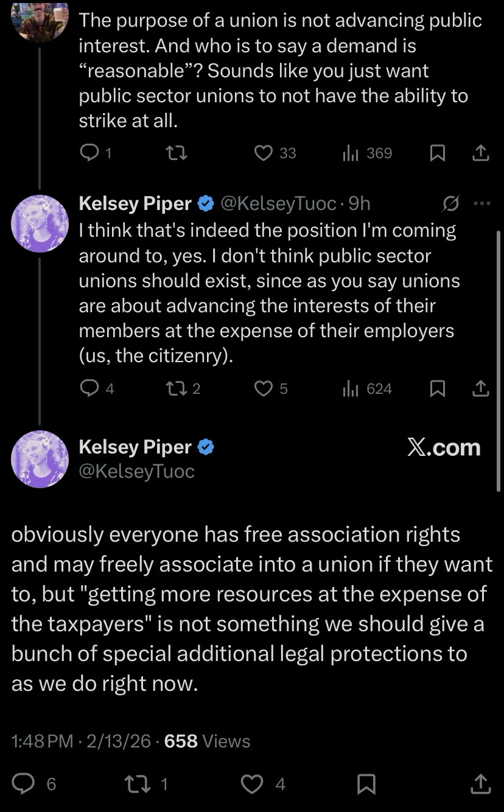Viewport: 504px width, 812px height.
Task: Bookmark the reply with 624 views
Action: click(x=437, y=388)
